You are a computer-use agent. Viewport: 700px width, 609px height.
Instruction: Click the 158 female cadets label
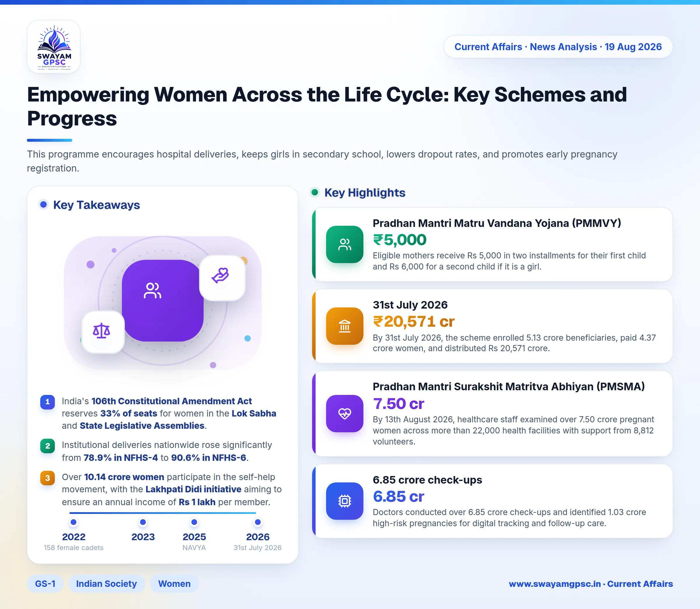click(74, 547)
